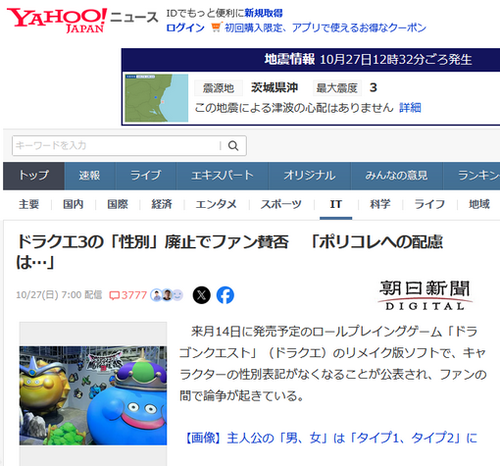Share article on Facebook

click(x=225, y=295)
